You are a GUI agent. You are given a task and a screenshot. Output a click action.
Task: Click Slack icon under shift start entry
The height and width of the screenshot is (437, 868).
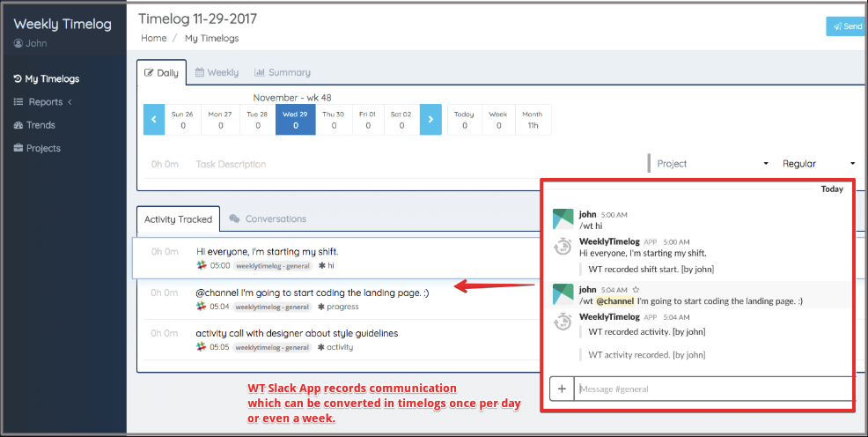pyautogui.click(x=202, y=265)
